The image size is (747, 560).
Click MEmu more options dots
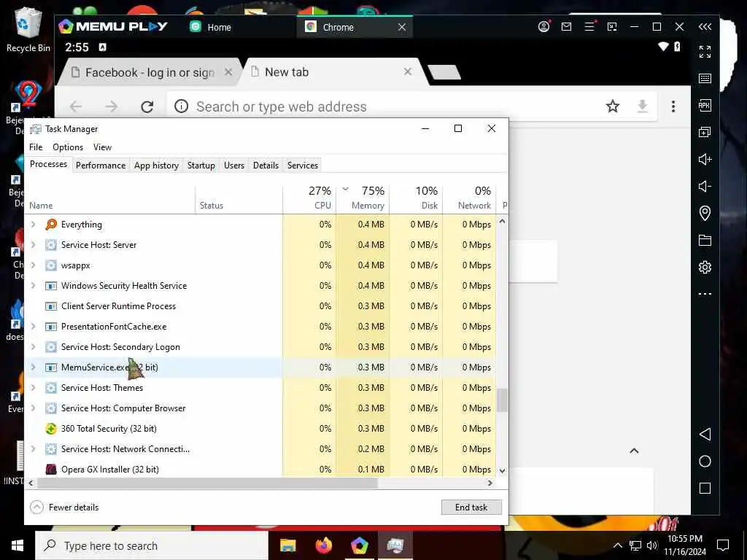[x=705, y=294]
